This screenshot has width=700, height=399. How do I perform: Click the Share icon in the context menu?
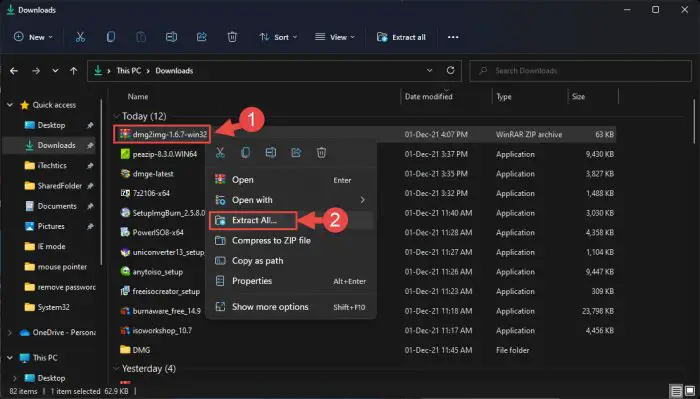296,153
